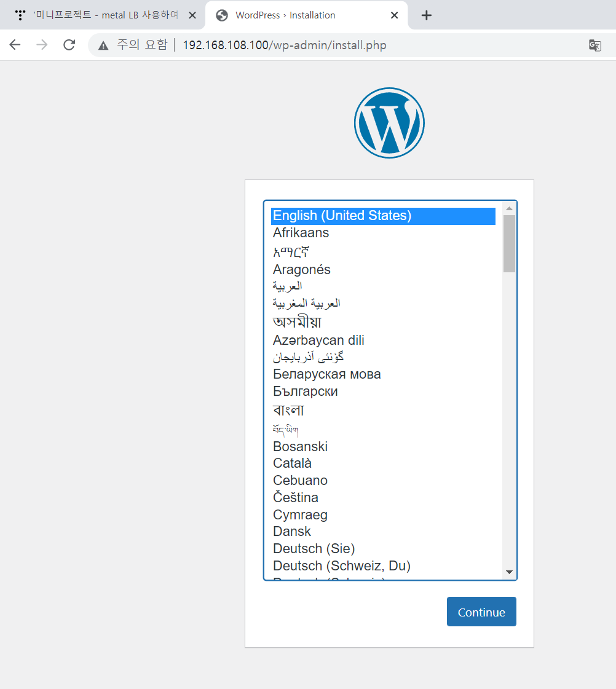Close the WordPress Installation tab
The width and height of the screenshot is (616, 689).
click(x=394, y=15)
